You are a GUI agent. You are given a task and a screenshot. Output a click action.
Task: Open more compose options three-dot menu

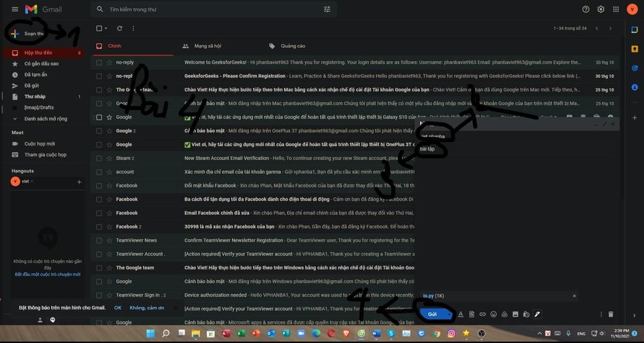pyautogui.click(x=601, y=314)
